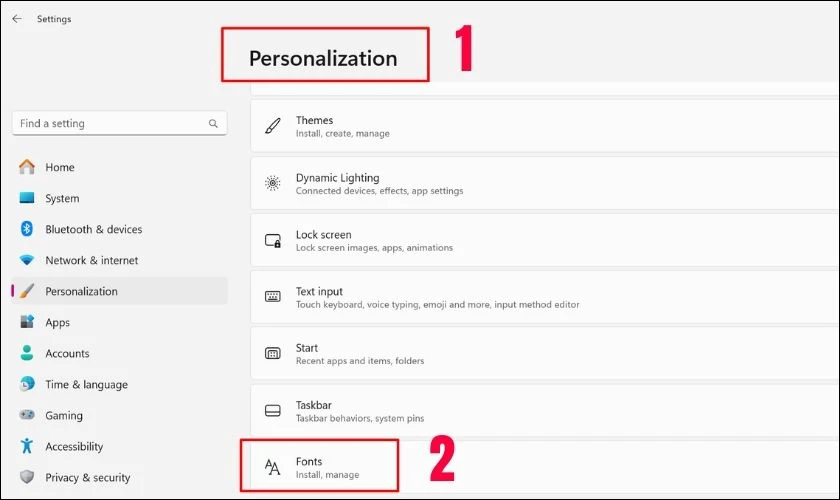Click the Dynamic Lighting sun icon
Screen dimensions: 840x500
pos(273,183)
